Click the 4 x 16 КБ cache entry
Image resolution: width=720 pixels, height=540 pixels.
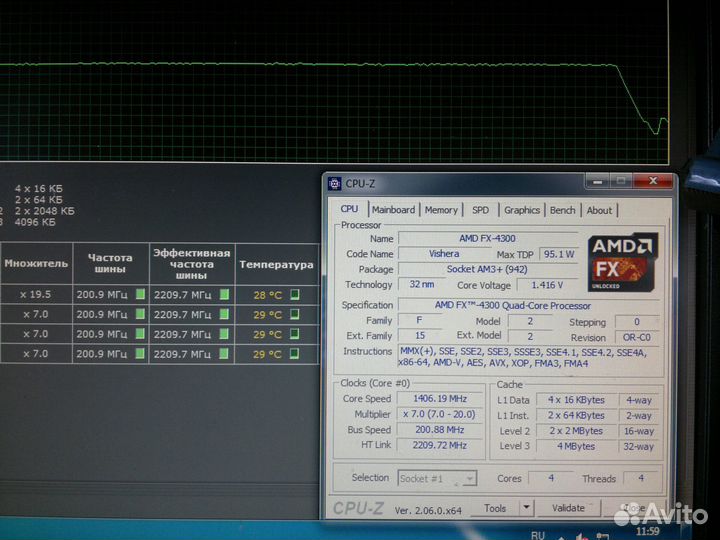point(39,188)
